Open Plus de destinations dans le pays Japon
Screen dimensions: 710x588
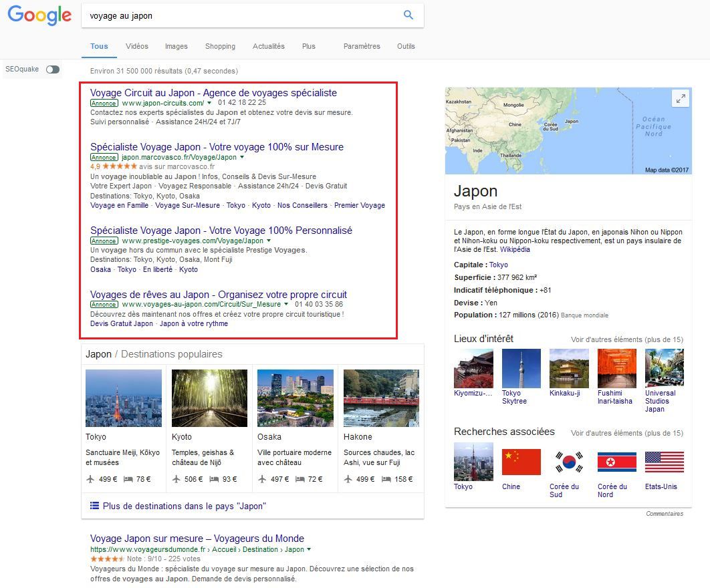(x=185, y=506)
